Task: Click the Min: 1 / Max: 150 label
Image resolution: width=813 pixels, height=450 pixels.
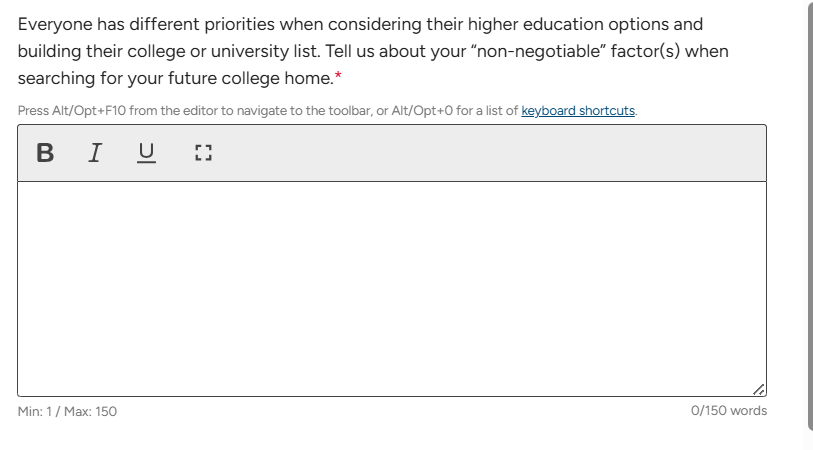Action: pyautogui.click(x=67, y=411)
